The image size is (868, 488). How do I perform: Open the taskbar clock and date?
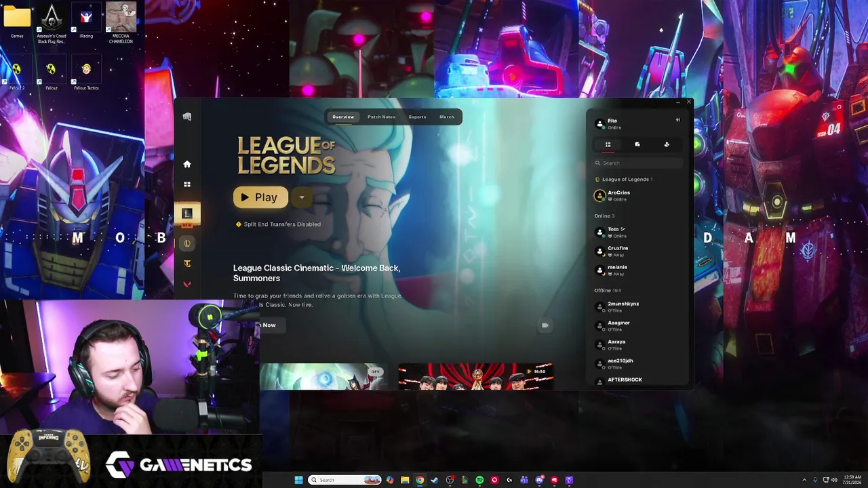(852, 480)
